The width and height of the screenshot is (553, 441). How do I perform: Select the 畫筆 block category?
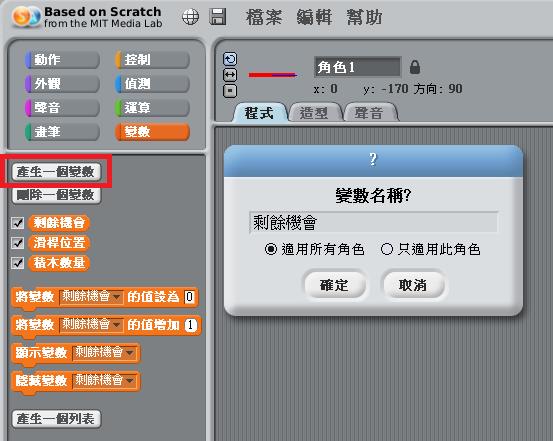[x=62, y=132]
